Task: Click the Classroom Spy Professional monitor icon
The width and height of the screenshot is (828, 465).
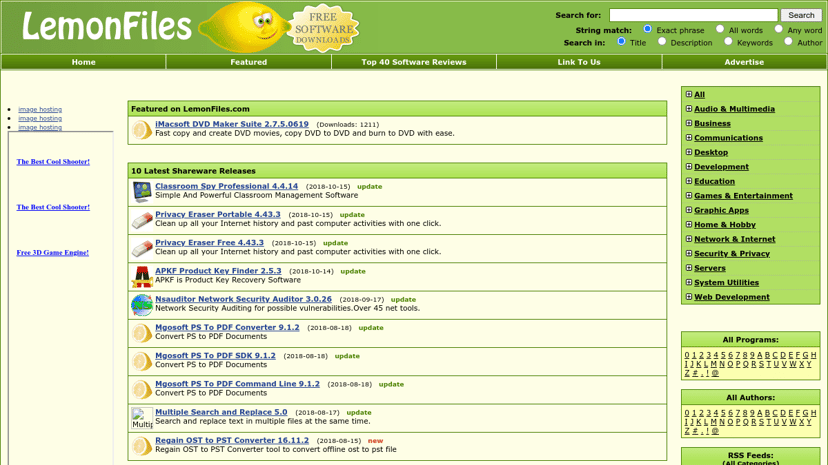Action: coord(142,192)
